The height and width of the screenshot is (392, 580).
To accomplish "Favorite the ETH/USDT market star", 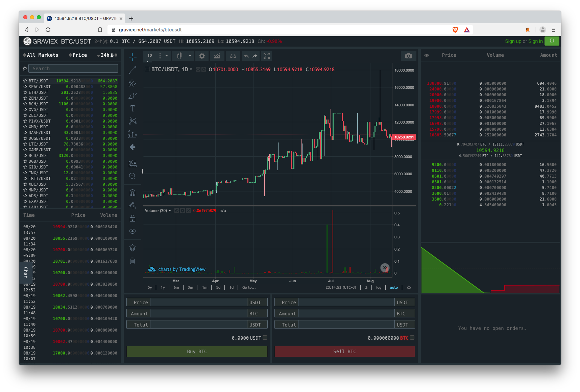I will point(25,93).
